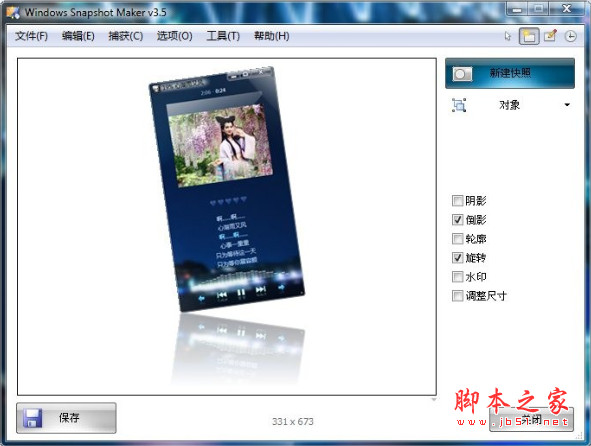Minimize the Windows Snapshot Maker window
The height and width of the screenshot is (446, 591).
pyautogui.click(x=517, y=9)
